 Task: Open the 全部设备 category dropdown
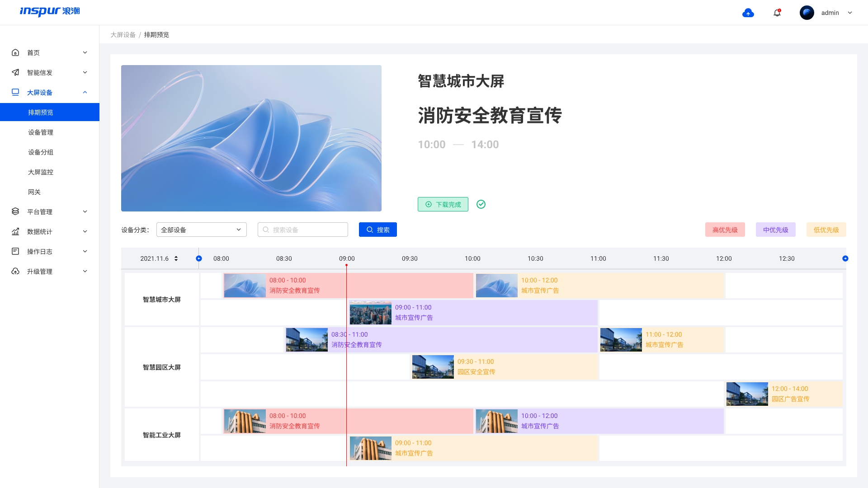coord(202,230)
